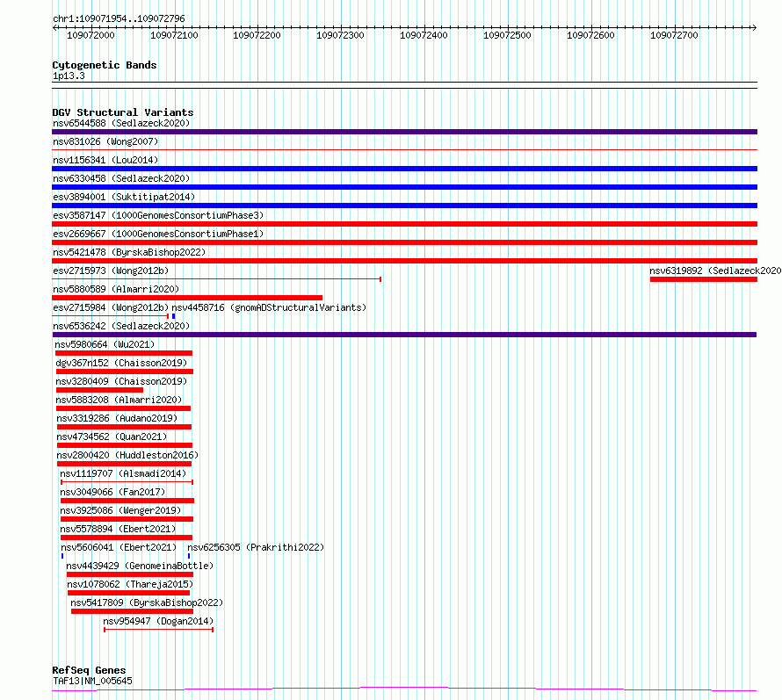Click ruler position label 109072100

pos(174,36)
